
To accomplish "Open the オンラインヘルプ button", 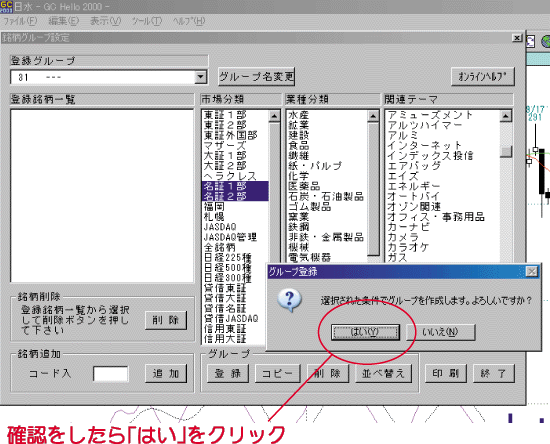I will click(483, 76).
